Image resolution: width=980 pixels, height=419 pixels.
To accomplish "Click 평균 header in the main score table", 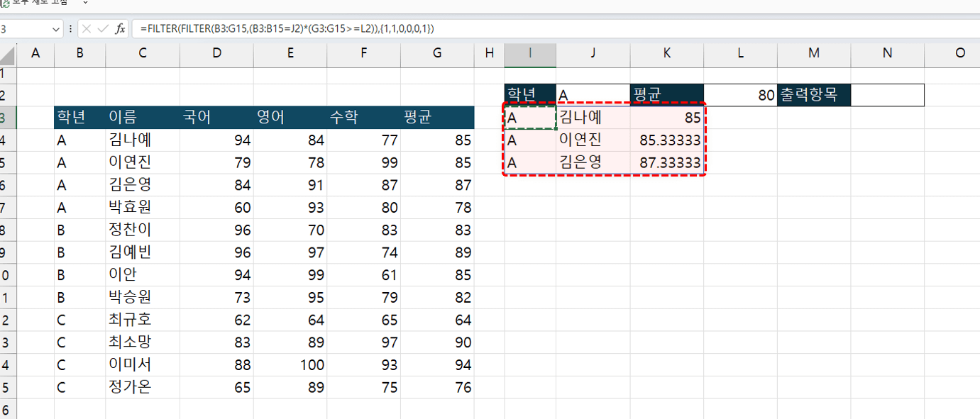I will (x=437, y=118).
